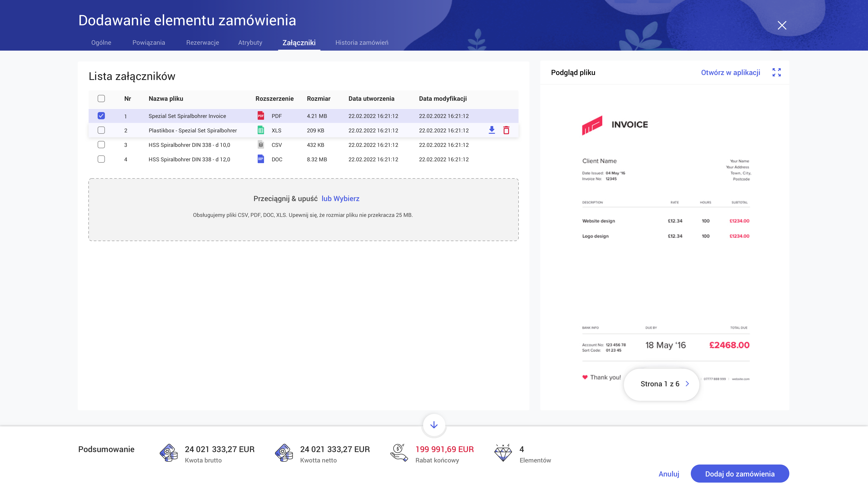Click the CSV file type icon
This screenshot has width=868, height=488.
pos(260,145)
